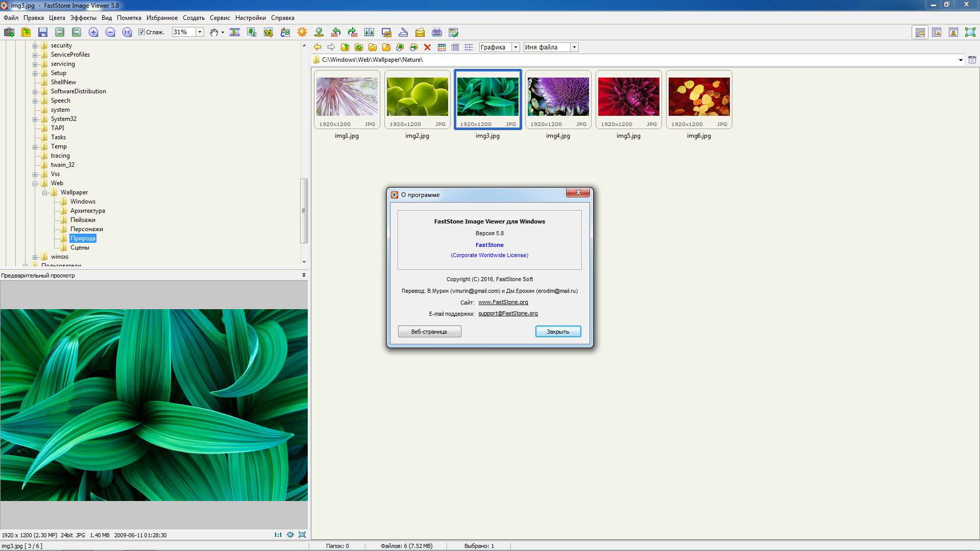980x551 pixels.
Task: Click the Zoom In plus icon
Action: point(93,32)
